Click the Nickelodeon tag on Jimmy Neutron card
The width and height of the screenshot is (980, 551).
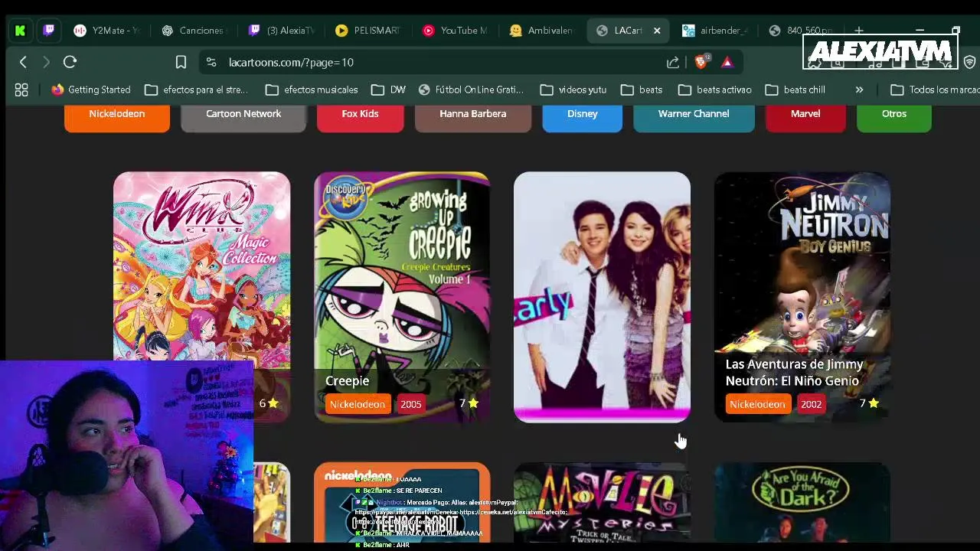[757, 404]
